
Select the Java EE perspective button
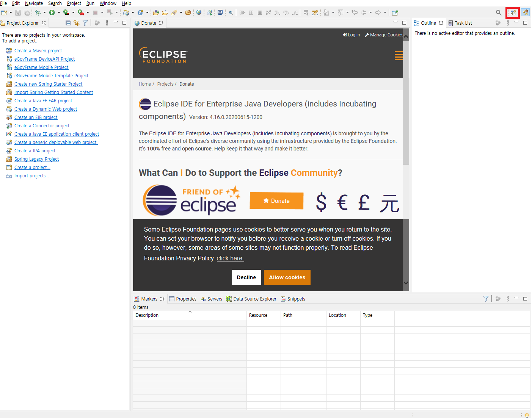pos(525,13)
